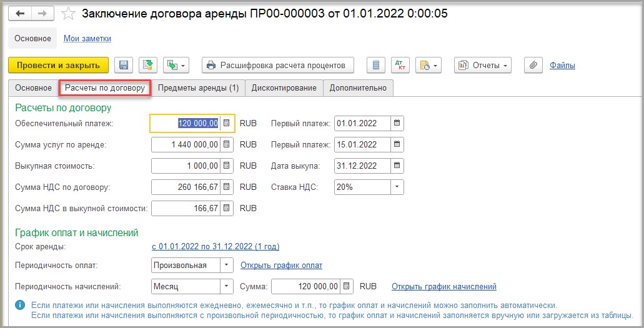
Task: Switch to Расчеты по договору tab
Action: (x=105, y=88)
